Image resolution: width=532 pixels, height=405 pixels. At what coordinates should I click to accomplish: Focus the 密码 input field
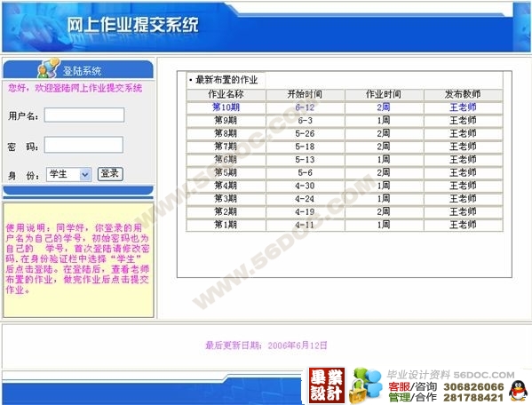pos(83,145)
